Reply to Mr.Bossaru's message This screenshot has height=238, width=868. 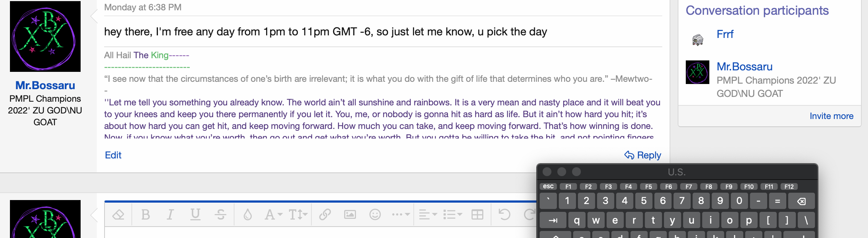pyautogui.click(x=643, y=155)
